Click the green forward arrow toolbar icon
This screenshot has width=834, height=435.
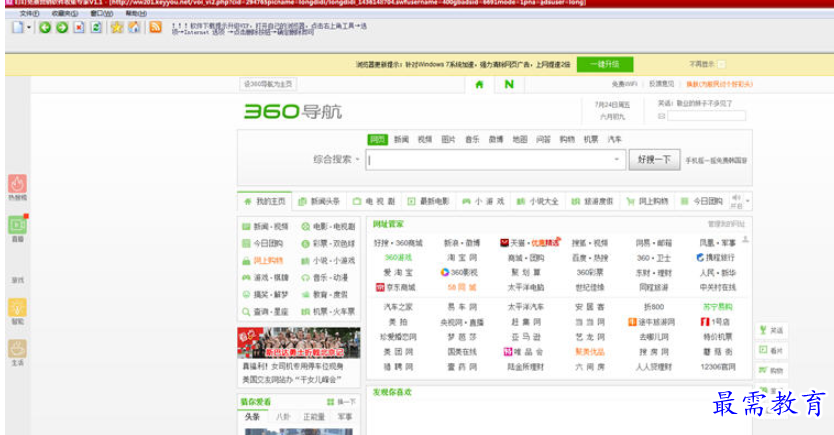point(62,28)
